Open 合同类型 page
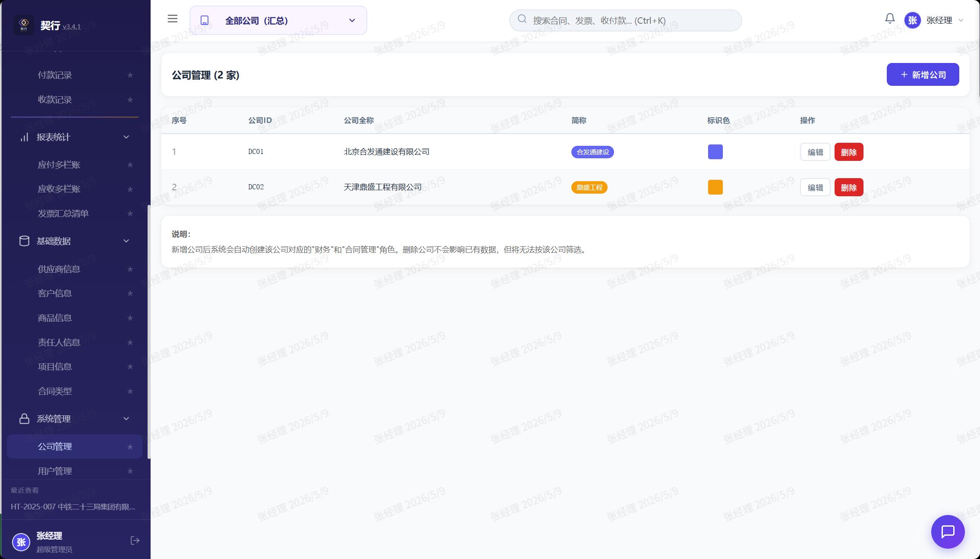This screenshot has width=980, height=559. coord(75,391)
